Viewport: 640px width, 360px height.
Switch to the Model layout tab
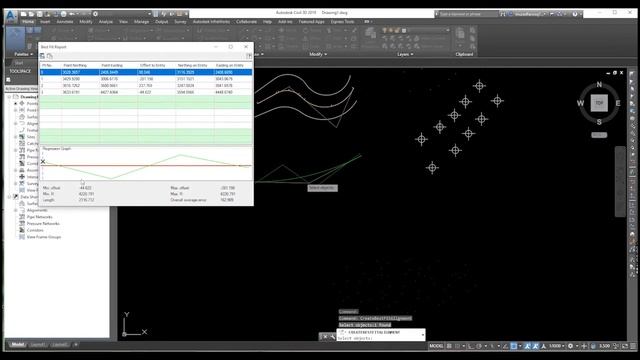17,344
